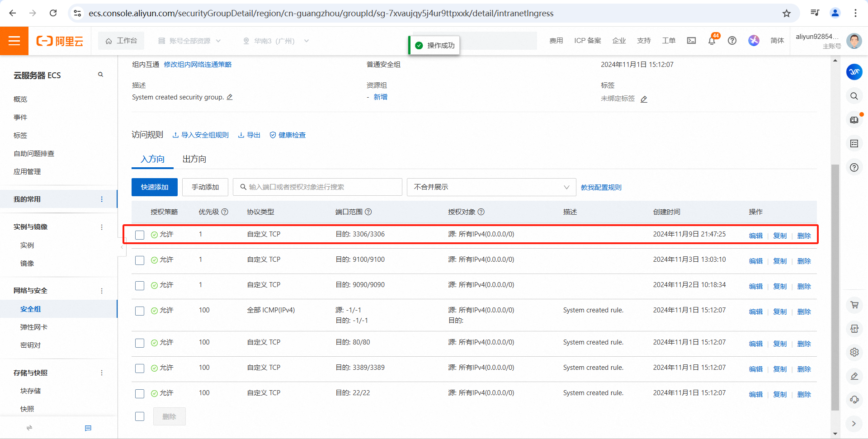Image resolution: width=868 pixels, height=439 pixels.
Task: Tick the checkbox for port 3389/3389 rule
Action: pos(140,368)
